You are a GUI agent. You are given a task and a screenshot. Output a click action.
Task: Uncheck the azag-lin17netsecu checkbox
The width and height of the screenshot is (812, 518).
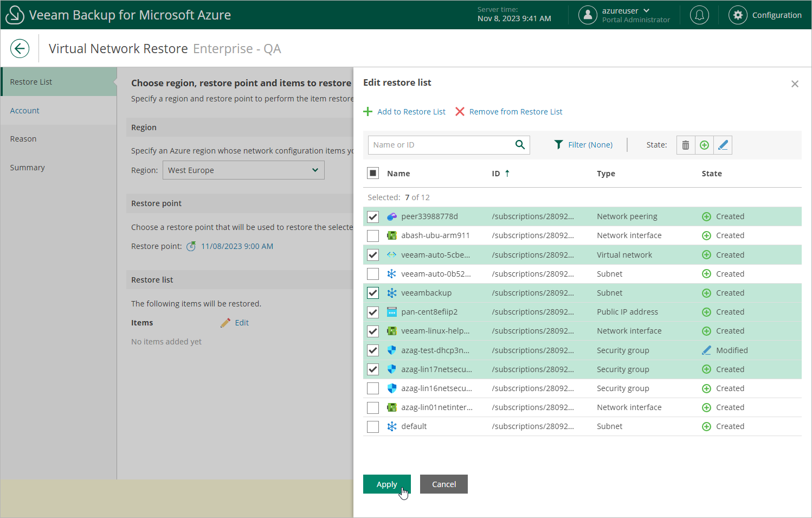pyautogui.click(x=373, y=369)
